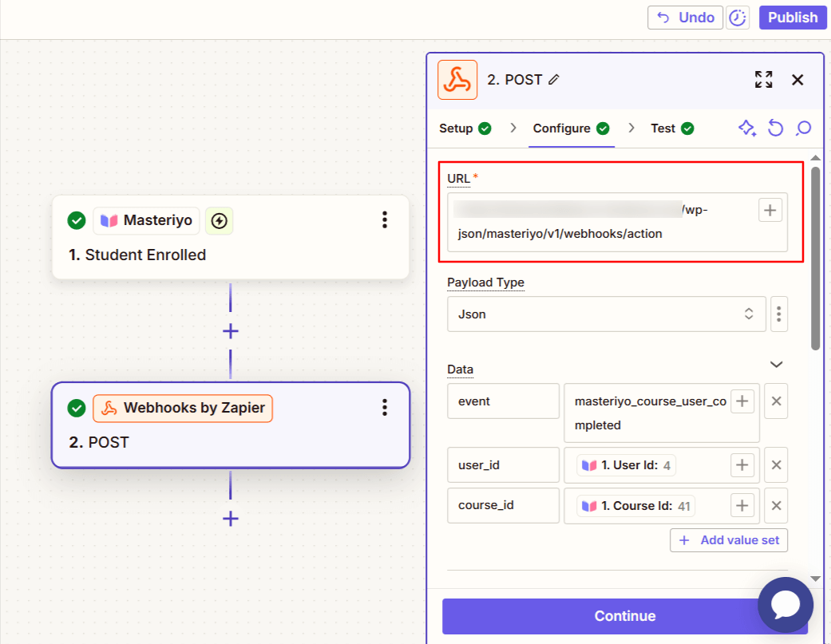
Task: Insert data with plus icon in user_id row
Action: pyautogui.click(x=742, y=465)
